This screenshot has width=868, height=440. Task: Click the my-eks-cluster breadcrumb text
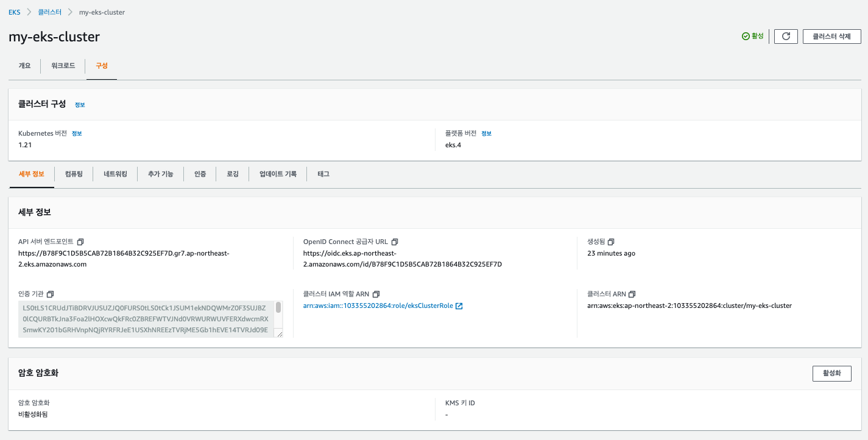(102, 12)
